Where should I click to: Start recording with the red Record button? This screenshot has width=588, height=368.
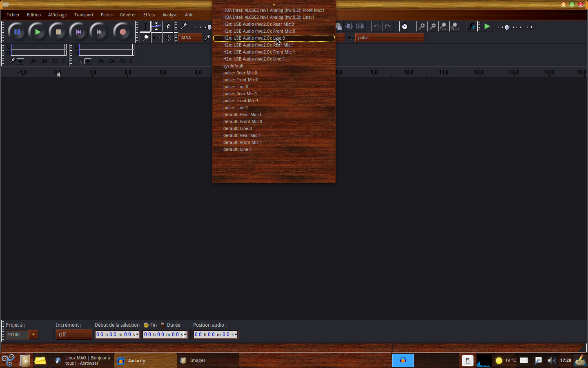(122, 31)
